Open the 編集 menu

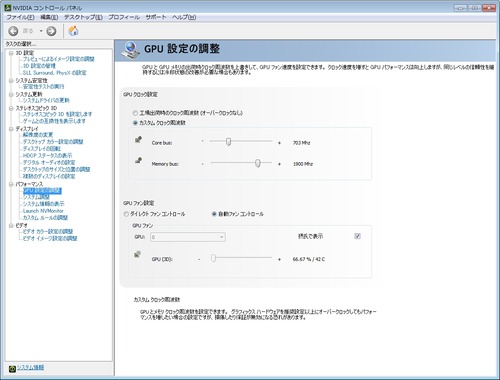pyautogui.click(x=49, y=17)
